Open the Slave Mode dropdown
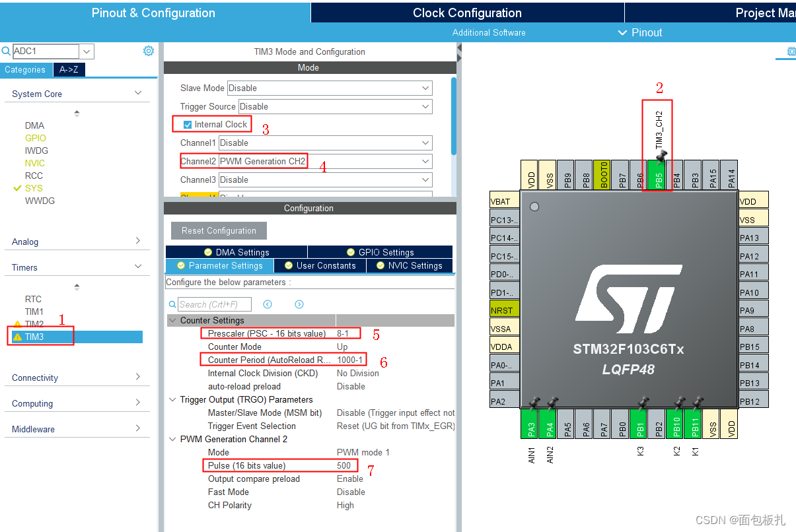This screenshot has width=796, height=532. (x=330, y=88)
